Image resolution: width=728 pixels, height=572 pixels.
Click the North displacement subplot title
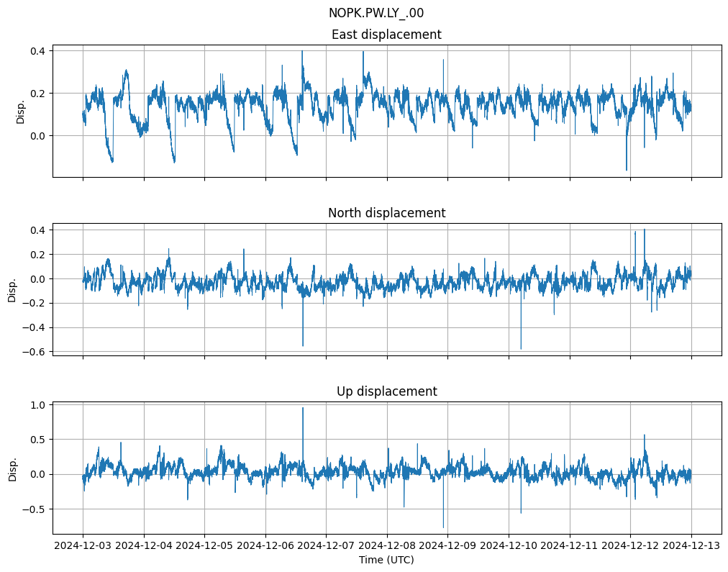(x=386, y=213)
